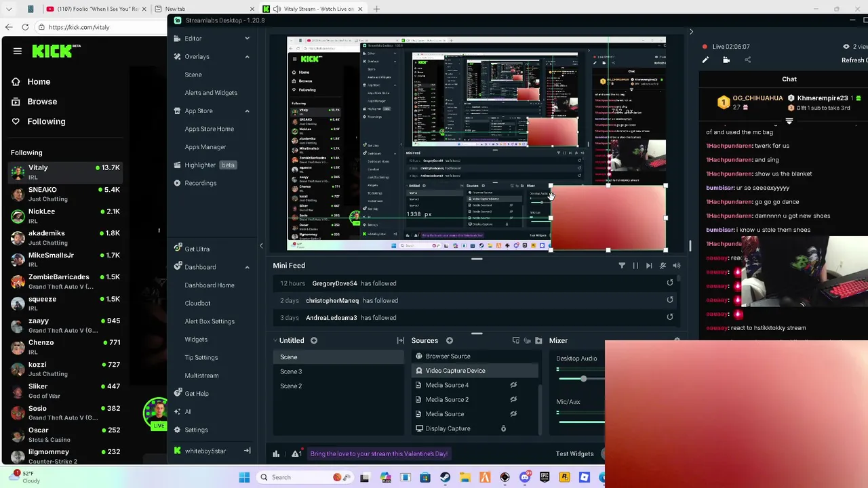
Task: Open the Valentine's Day promotion banner
Action: 379,453
